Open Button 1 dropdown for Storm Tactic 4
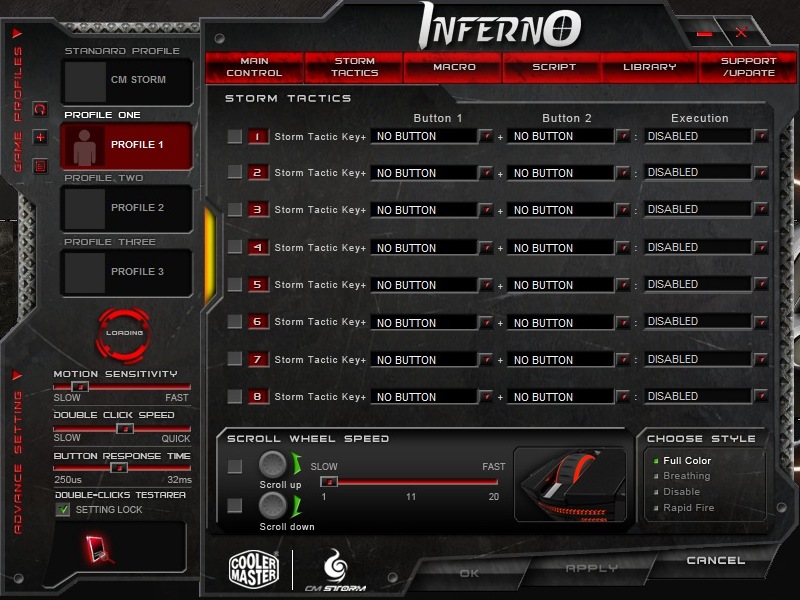800x600 pixels. coord(486,247)
